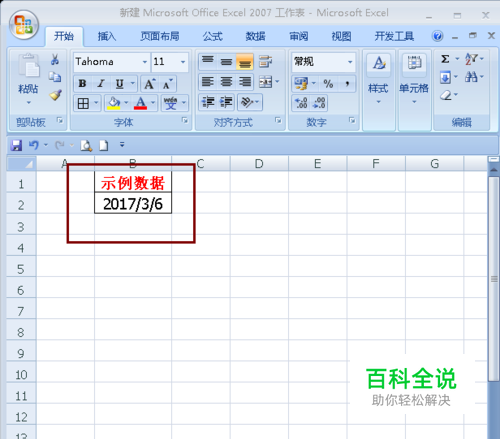Viewport: 500px width, 439px height.
Task: Align text left
Action: (x=208, y=82)
